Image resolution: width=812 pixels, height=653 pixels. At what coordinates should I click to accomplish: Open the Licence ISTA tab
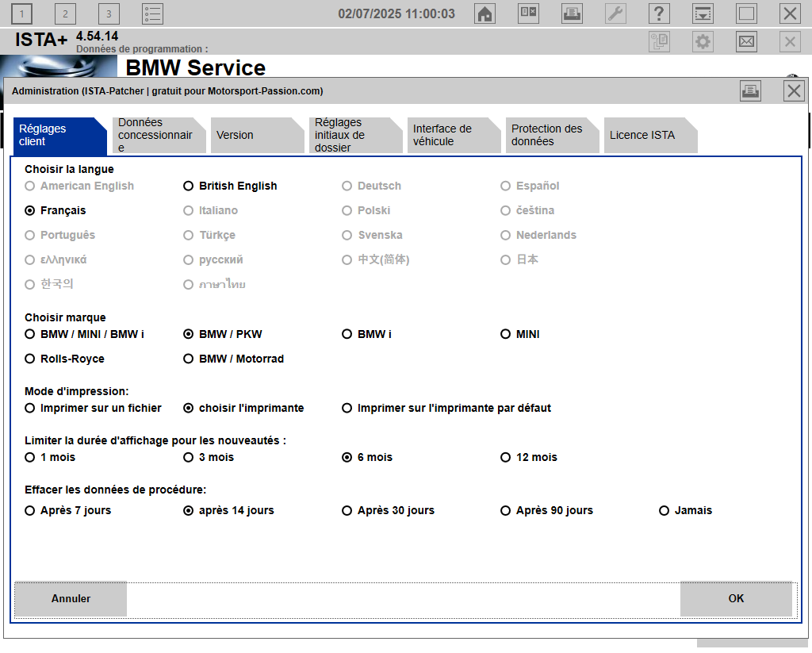[x=650, y=135]
